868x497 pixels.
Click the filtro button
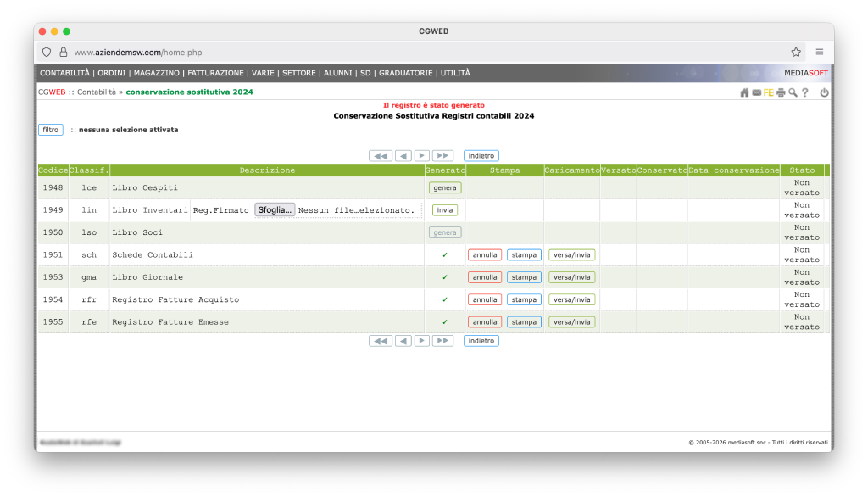[51, 130]
